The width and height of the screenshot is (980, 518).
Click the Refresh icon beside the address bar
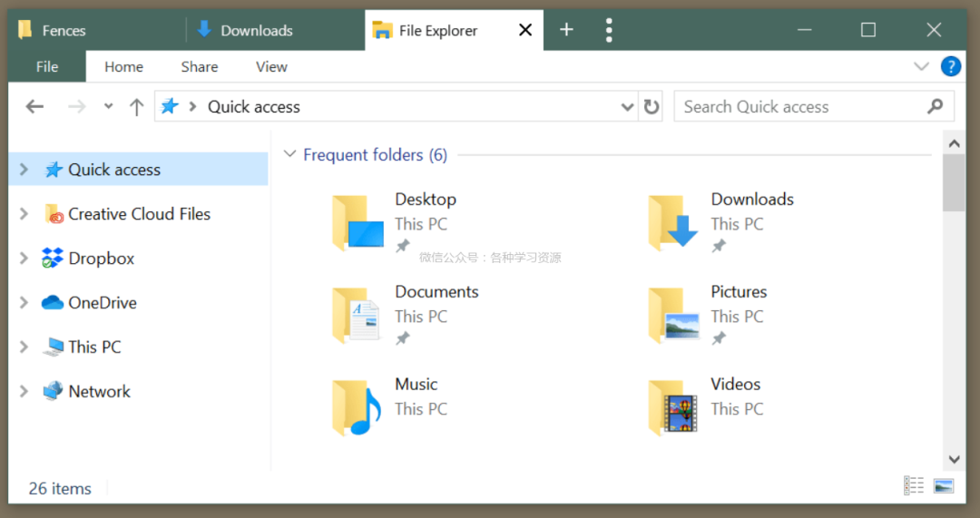(652, 107)
